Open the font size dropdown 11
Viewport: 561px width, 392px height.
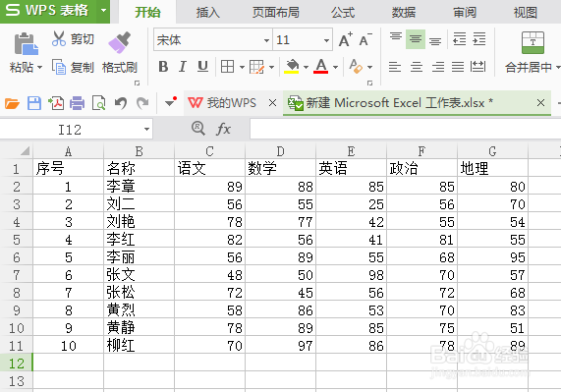[326, 40]
